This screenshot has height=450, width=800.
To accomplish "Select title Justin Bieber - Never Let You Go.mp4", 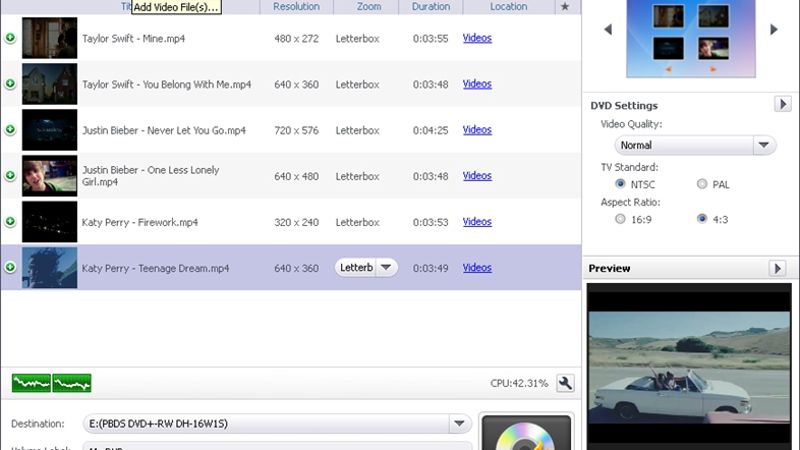I will point(164,130).
